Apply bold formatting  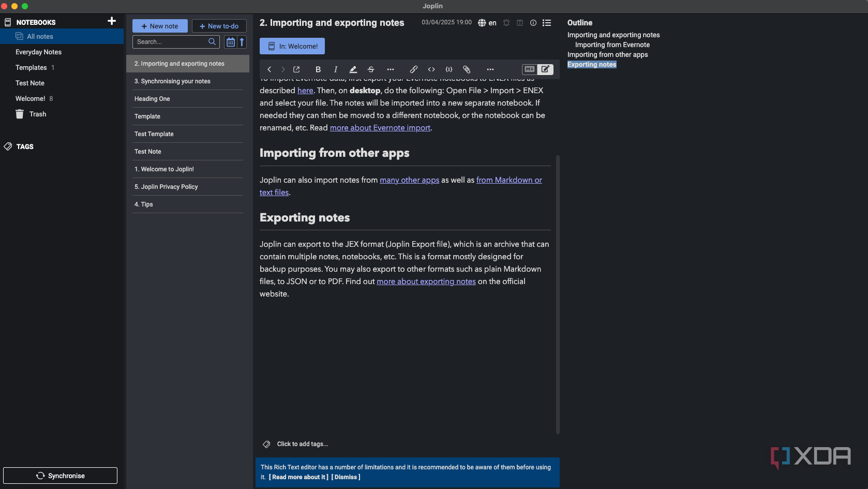click(318, 69)
